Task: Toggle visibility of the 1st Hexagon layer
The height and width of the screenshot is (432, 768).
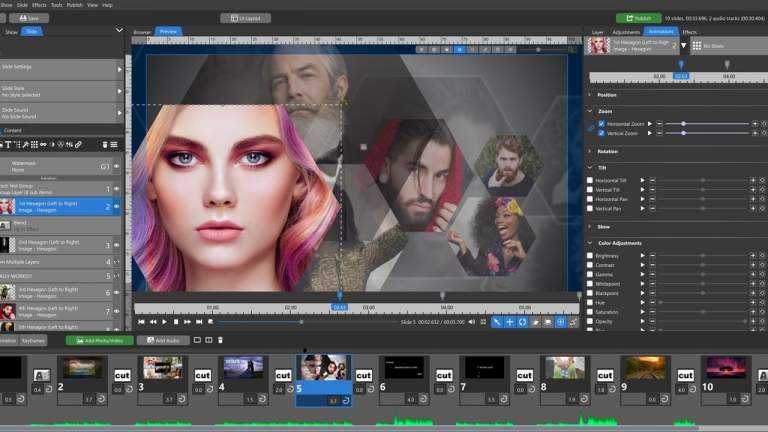Action: [x=117, y=207]
